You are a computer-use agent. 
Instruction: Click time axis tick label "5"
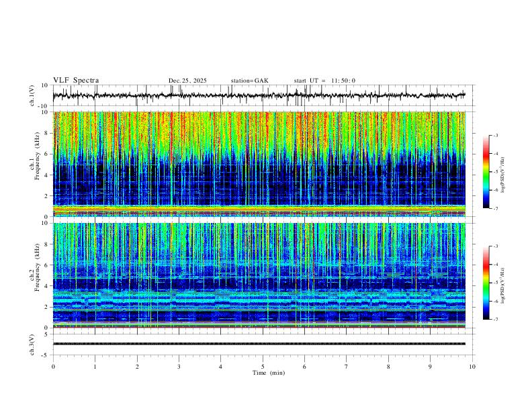coord(263,367)
